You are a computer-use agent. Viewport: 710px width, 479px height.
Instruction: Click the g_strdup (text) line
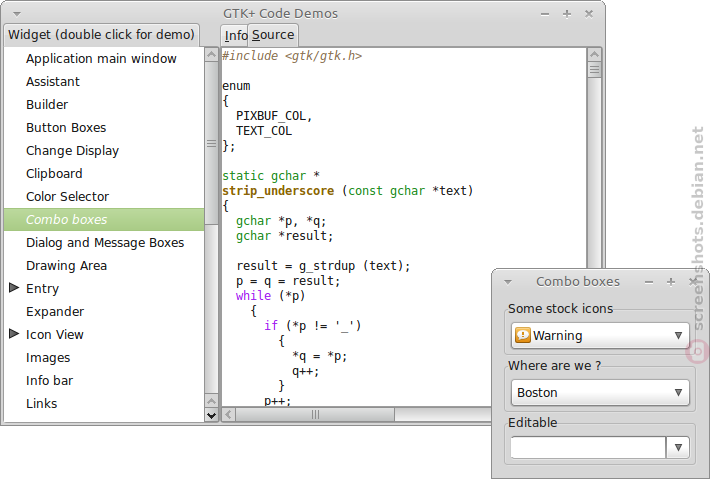pyautogui.click(x=323, y=266)
